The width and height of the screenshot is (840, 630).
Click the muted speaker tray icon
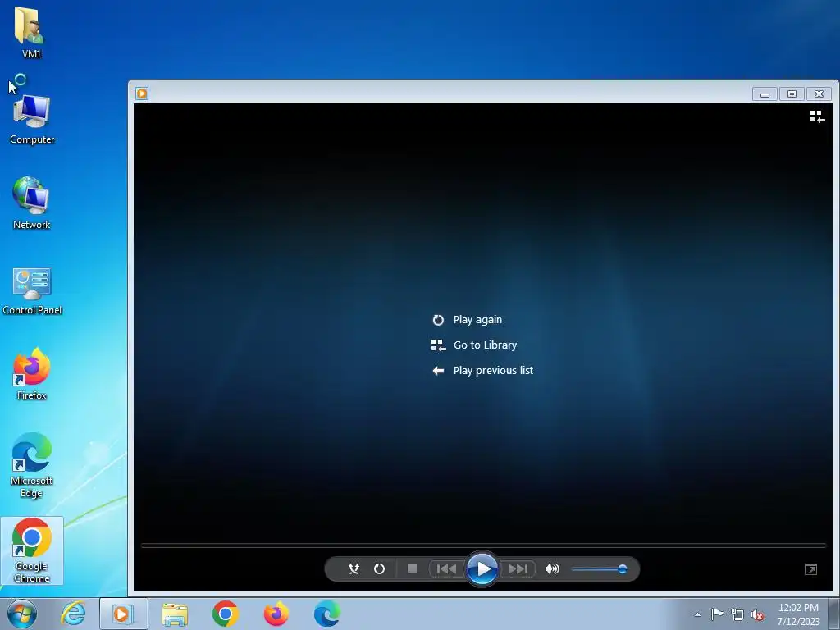(757, 614)
